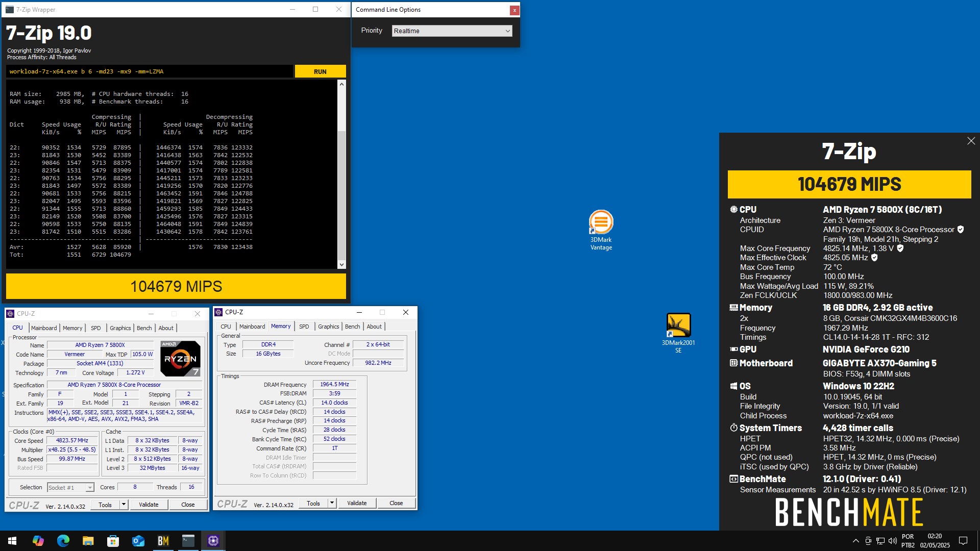Launch Copilot from the taskbar

click(x=38, y=541)
